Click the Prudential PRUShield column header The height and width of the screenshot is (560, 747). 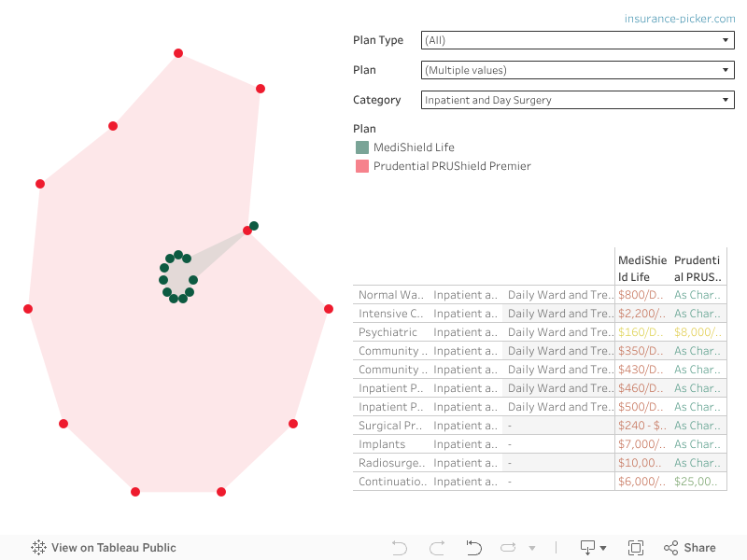(x=698, y=268)
